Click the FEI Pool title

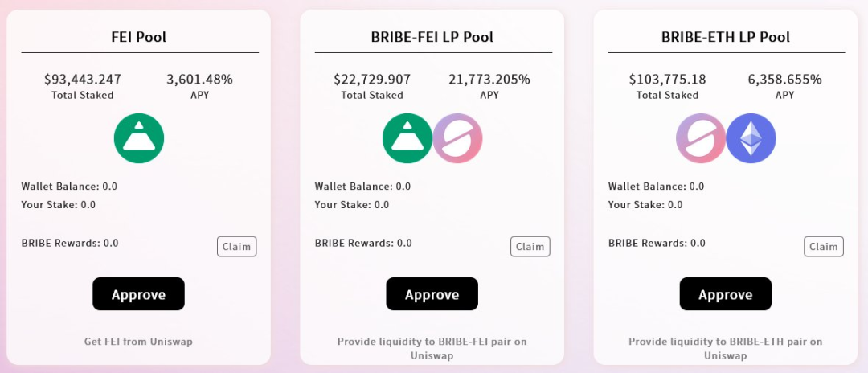point(139,37)
